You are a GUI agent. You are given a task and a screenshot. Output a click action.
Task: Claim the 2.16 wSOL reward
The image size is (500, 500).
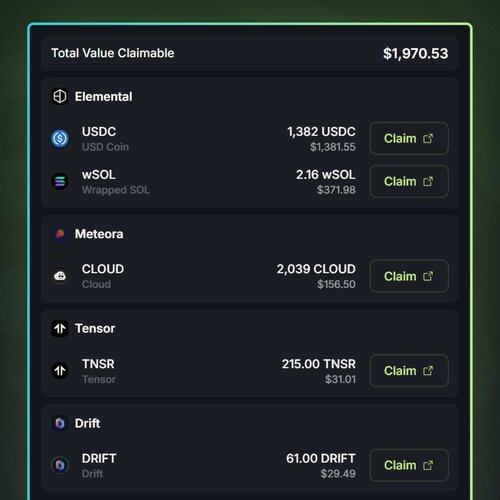[x=409, y=182]
